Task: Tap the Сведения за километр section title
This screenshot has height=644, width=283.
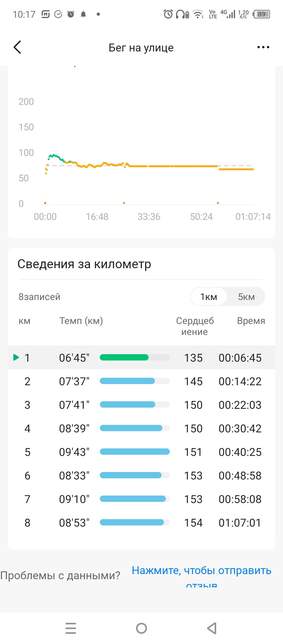Action: click(84, 264)
